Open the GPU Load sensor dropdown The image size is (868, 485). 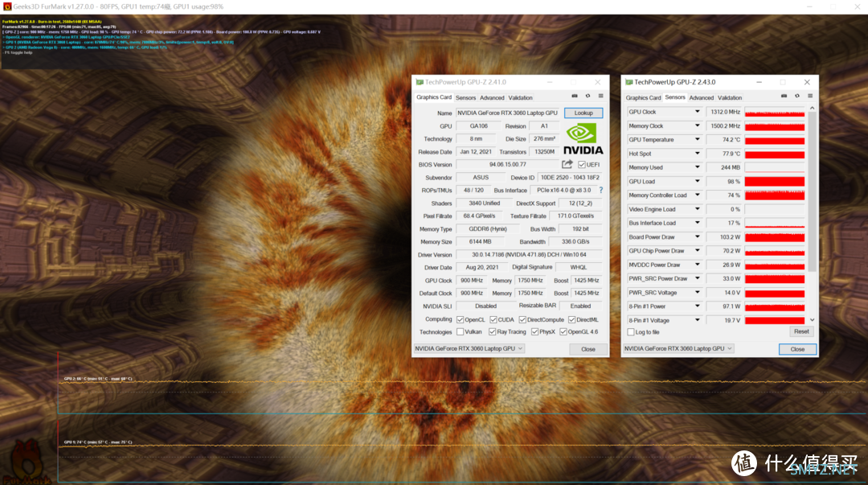tap(697, 181)
